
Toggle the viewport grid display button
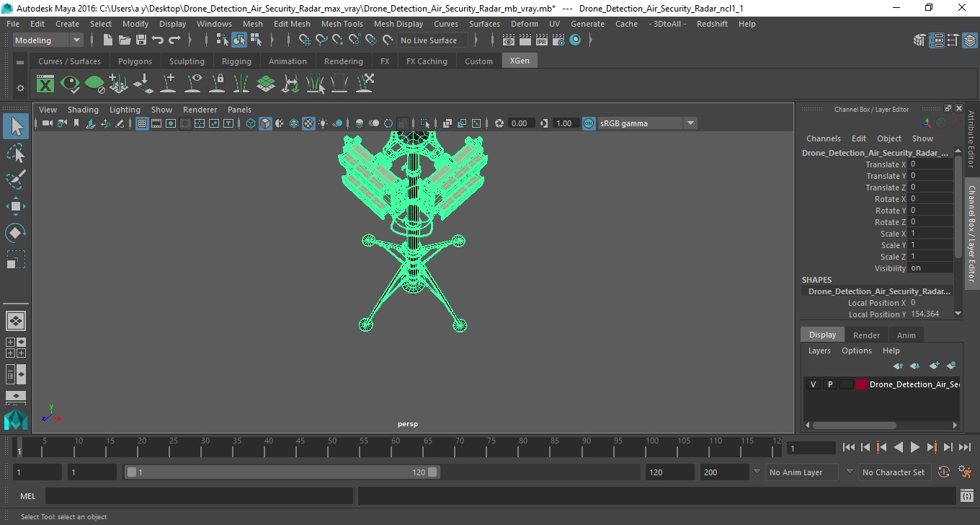click(142, 123)
